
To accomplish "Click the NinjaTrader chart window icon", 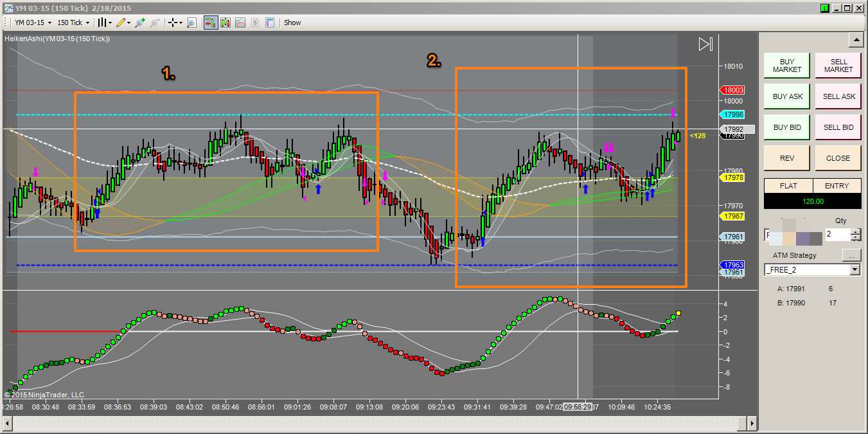I will 9,8.
